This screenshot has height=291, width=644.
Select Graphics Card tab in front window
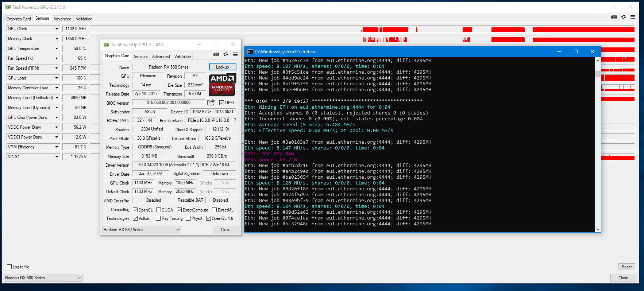117,56
